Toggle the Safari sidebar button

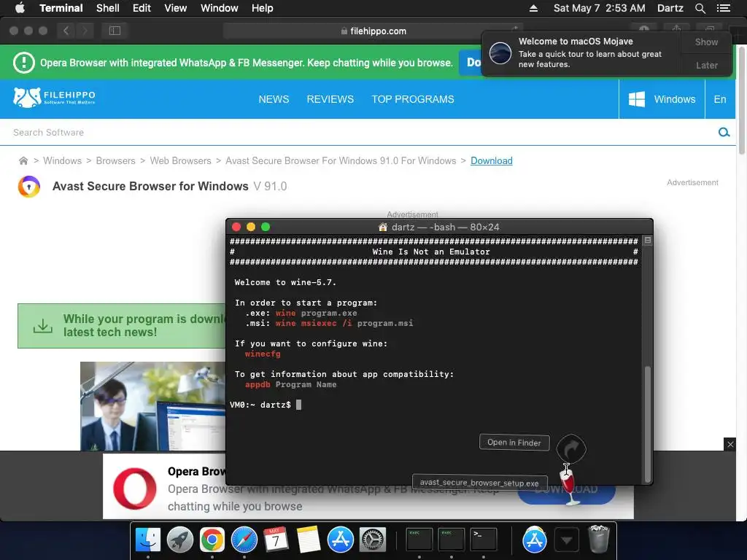click(x=115, y=31)
